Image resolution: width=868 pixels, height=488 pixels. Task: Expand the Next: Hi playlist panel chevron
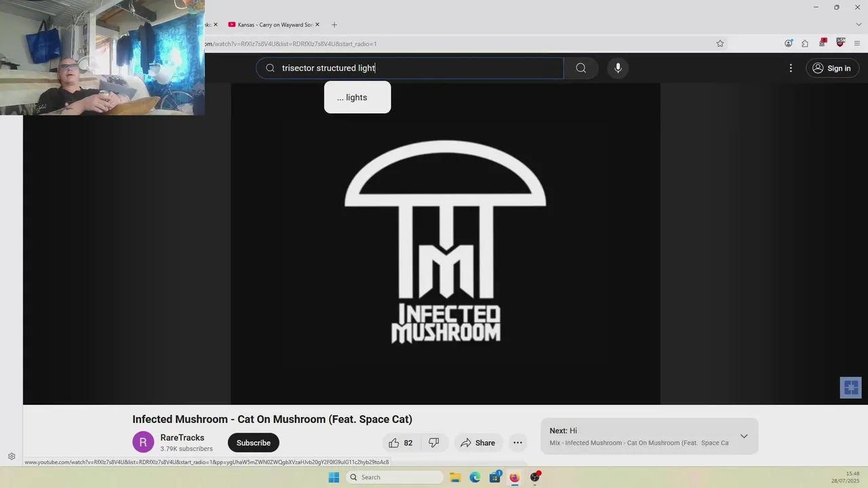(x=744, y=436)
